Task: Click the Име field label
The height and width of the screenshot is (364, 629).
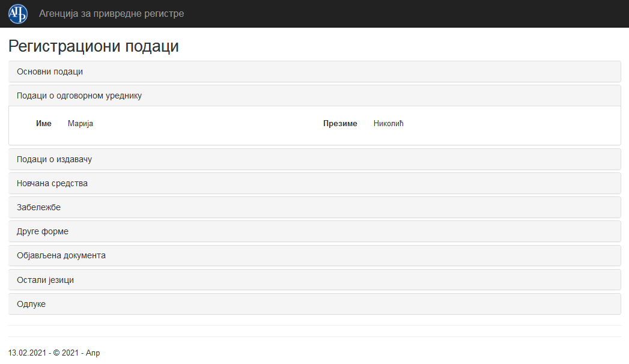Action: 44,124
